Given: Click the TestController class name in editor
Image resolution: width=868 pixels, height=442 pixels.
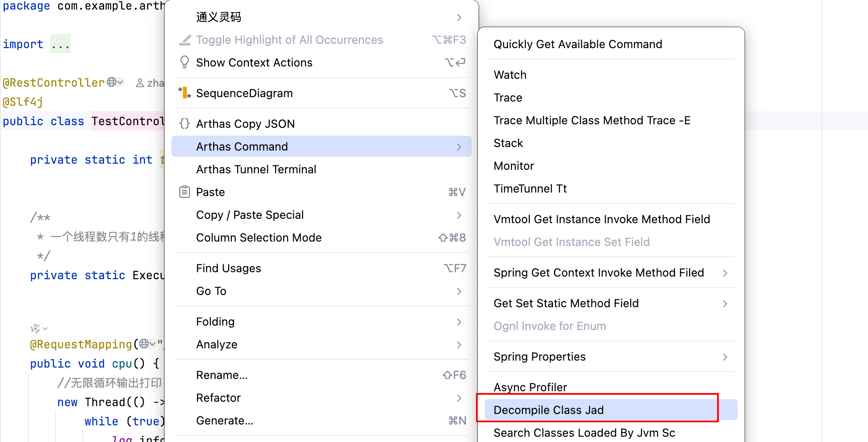Looking at the screenshot, I should 127,121.
